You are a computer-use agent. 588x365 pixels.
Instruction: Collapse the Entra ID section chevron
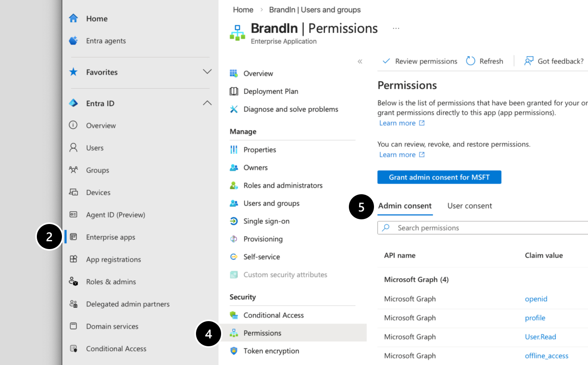click(207, 103)
